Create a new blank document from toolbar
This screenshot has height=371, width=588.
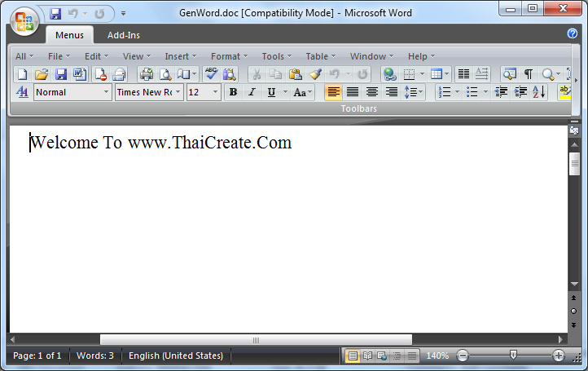23,74
